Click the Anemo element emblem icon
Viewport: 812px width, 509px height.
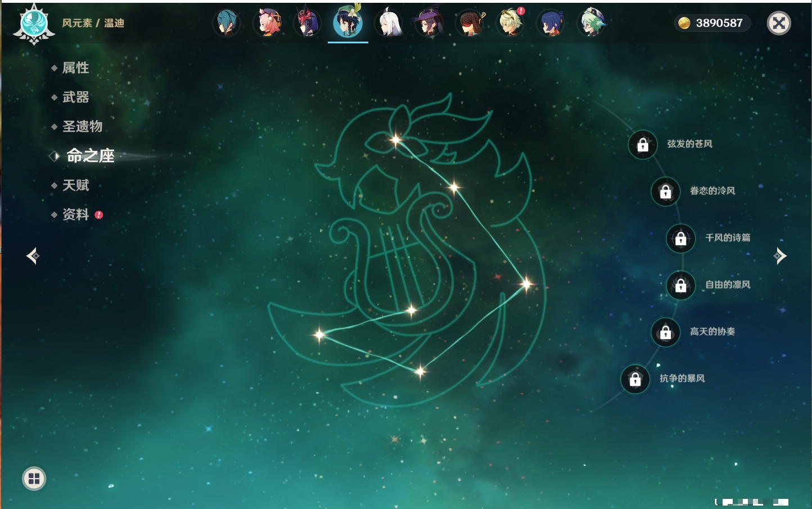pyautogui.click(x=34, y=24)
